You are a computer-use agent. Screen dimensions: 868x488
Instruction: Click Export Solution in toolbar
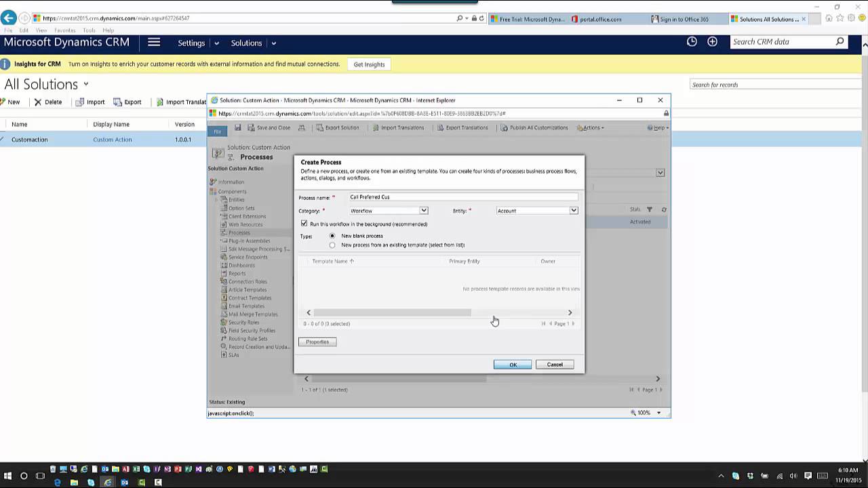[338, 127]
